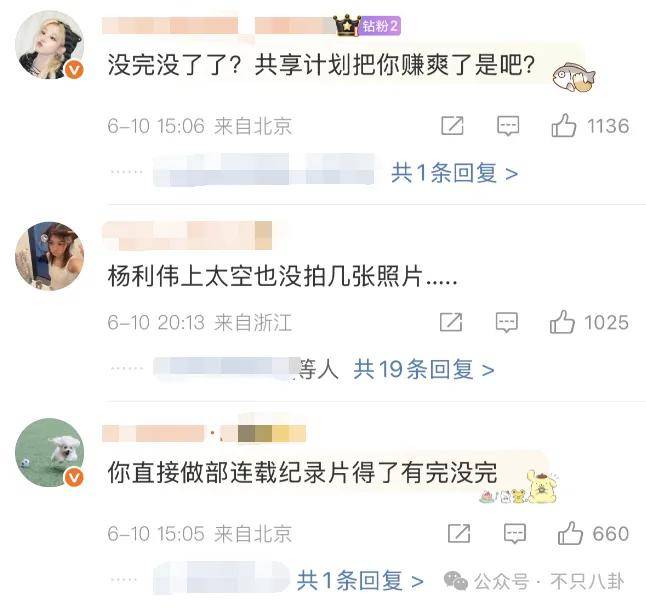Open the second commenter's avatar photo
The height and width of the screenshot is (608, 646).
point(49,256)
